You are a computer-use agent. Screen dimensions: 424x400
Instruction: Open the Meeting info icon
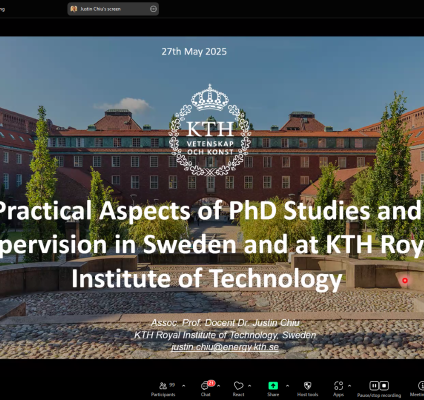[420, 386]
